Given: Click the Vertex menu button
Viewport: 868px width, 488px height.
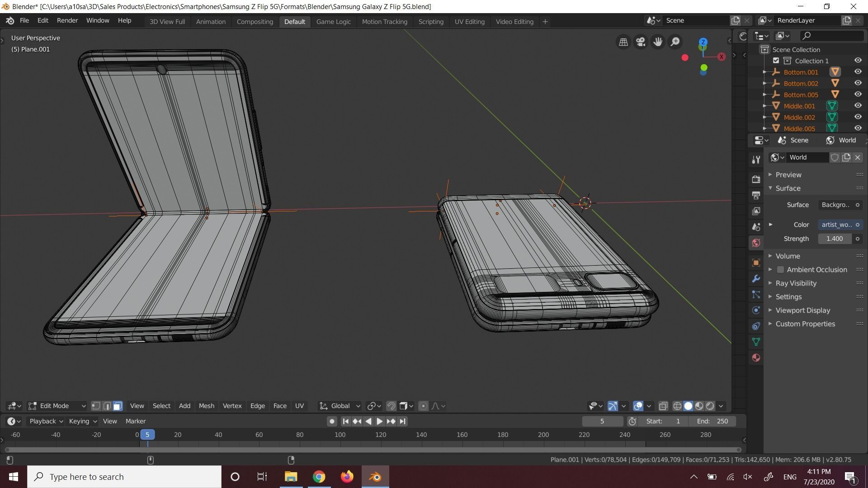Looking at the screenshot, I should [232, 406].
